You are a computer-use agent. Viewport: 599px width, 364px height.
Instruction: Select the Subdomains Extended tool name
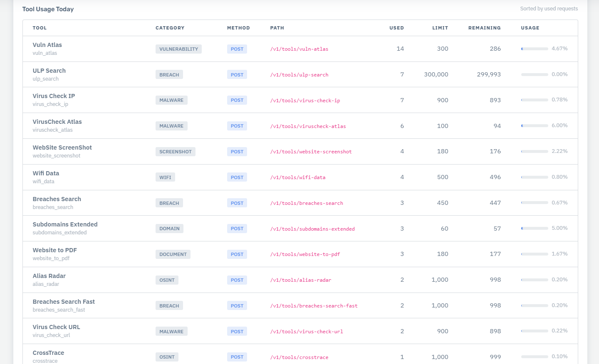[65, 224]
